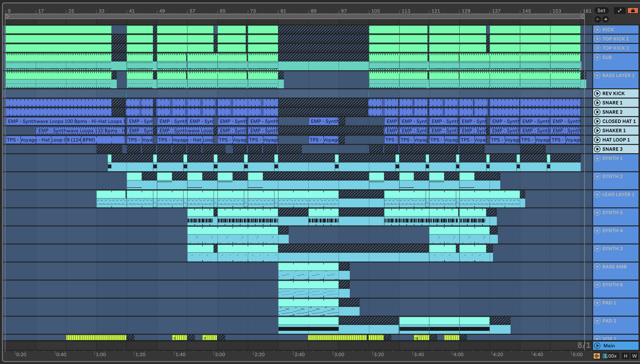Toggle the automation mode button
The height and width of the screenshot is (364, 640).
[619, 10]
